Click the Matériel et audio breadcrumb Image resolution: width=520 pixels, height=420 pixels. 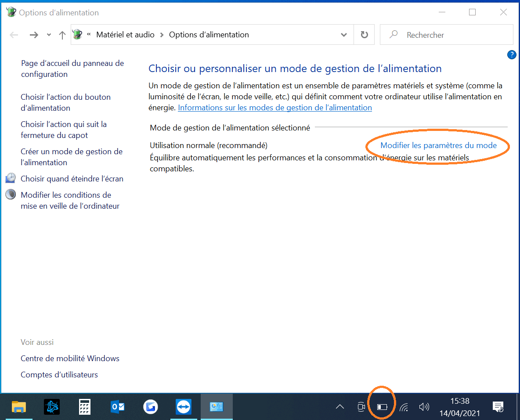pos(125,35)
